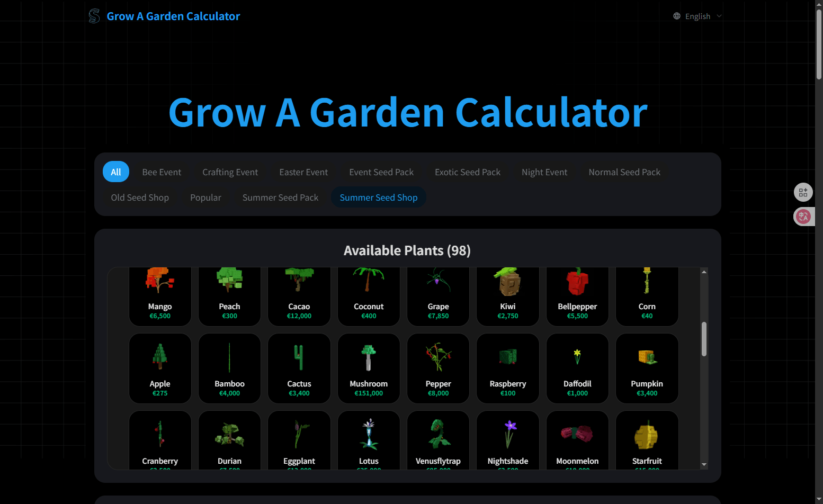The width and height of the screenshot is (823, 504).
Task: Click the plant list scrollbar thumb
Action: point(704,339)
